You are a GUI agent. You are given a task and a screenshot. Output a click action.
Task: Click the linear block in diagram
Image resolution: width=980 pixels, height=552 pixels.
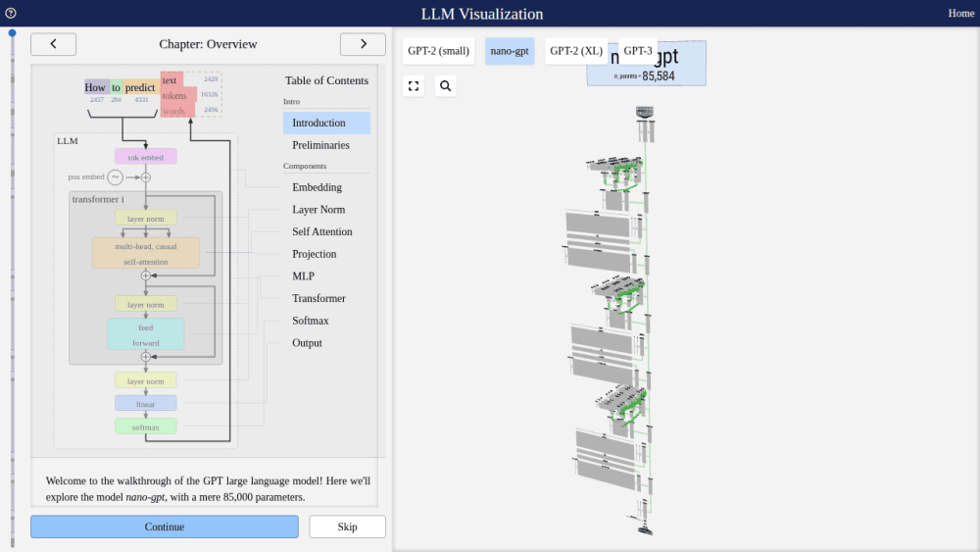(146, 404)
